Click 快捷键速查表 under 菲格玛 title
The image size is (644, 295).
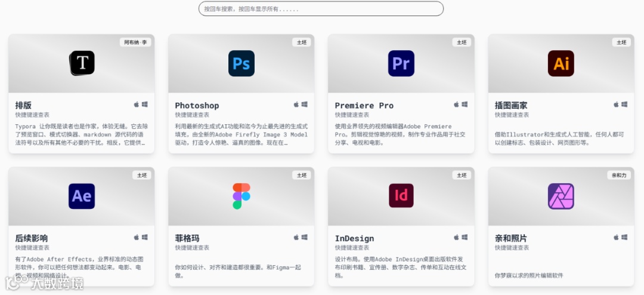coord(192,248)
